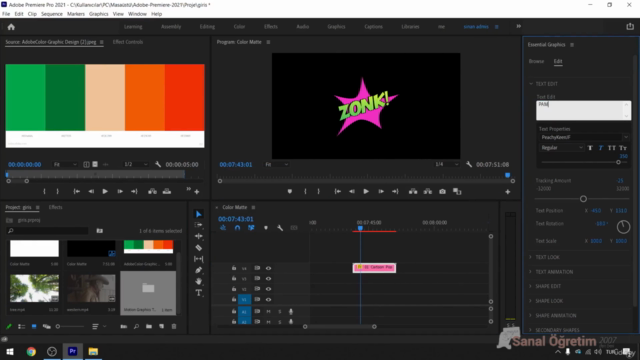Screen dimensions: 640x360
Task: Play the Source monitor clip
Action: 105,191
